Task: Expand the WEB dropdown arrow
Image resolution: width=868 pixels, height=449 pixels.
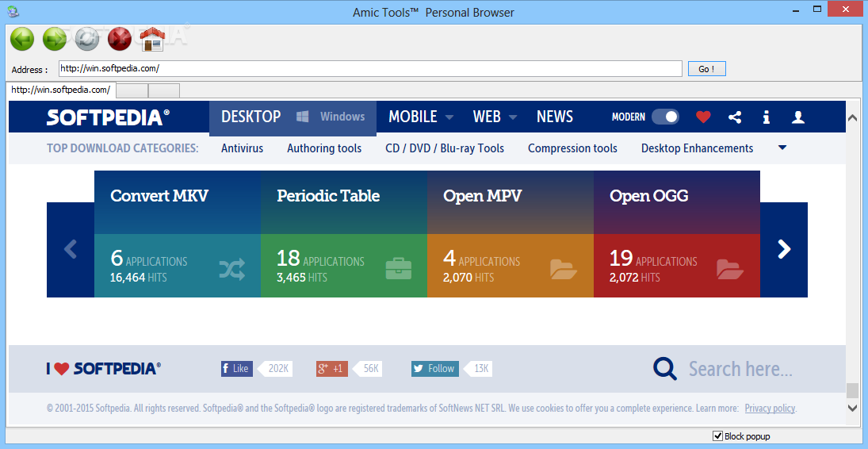Action: tap(513, 117)
